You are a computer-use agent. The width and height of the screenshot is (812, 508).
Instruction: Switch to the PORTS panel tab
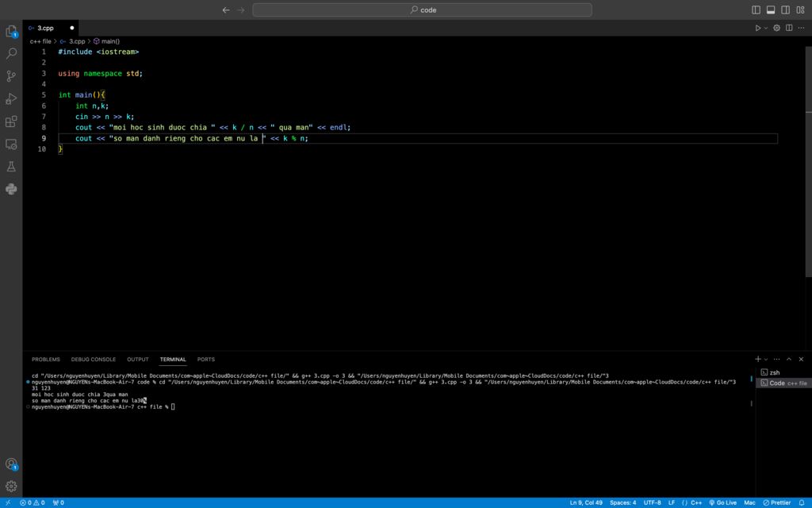tap(205, 360)
